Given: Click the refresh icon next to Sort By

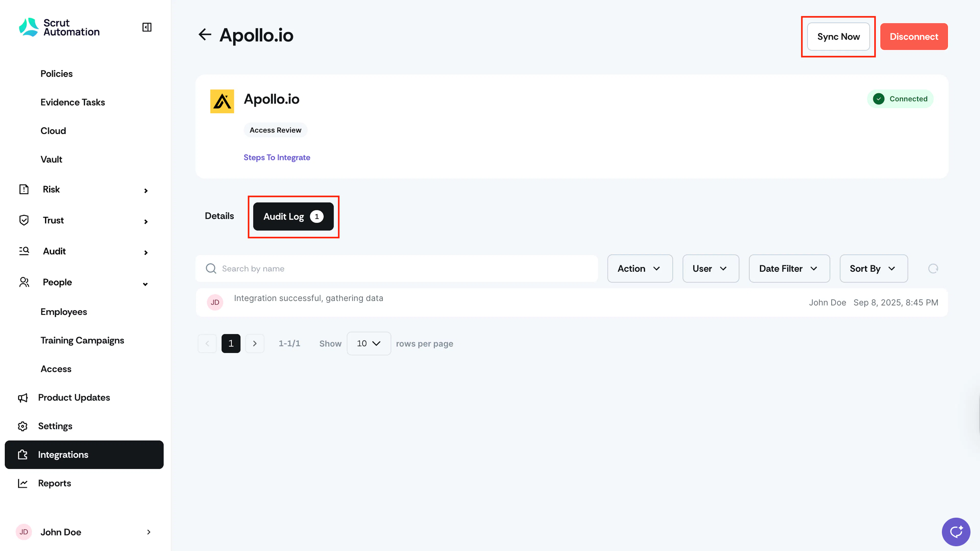Looking at the screenshot, I should click(x=933, y=268).
